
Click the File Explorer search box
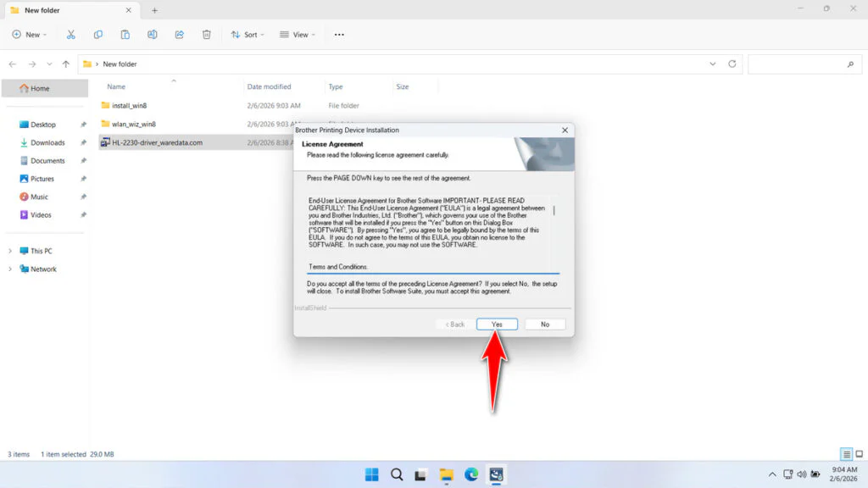(x=802, y=64)
